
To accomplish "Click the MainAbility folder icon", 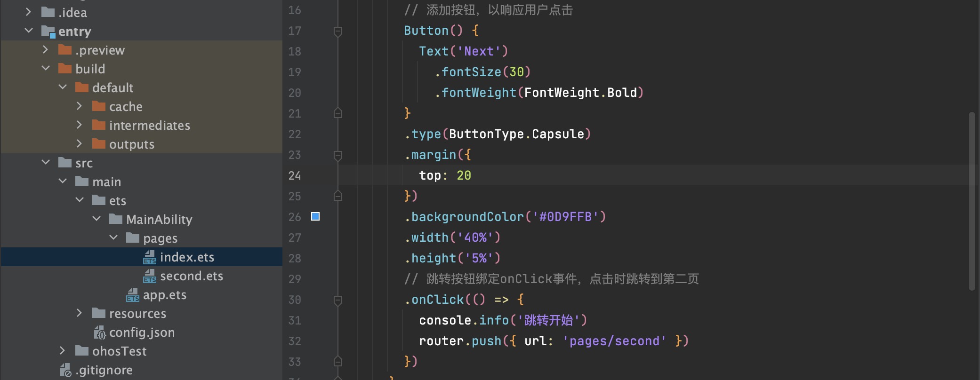I will click(116, 219).
